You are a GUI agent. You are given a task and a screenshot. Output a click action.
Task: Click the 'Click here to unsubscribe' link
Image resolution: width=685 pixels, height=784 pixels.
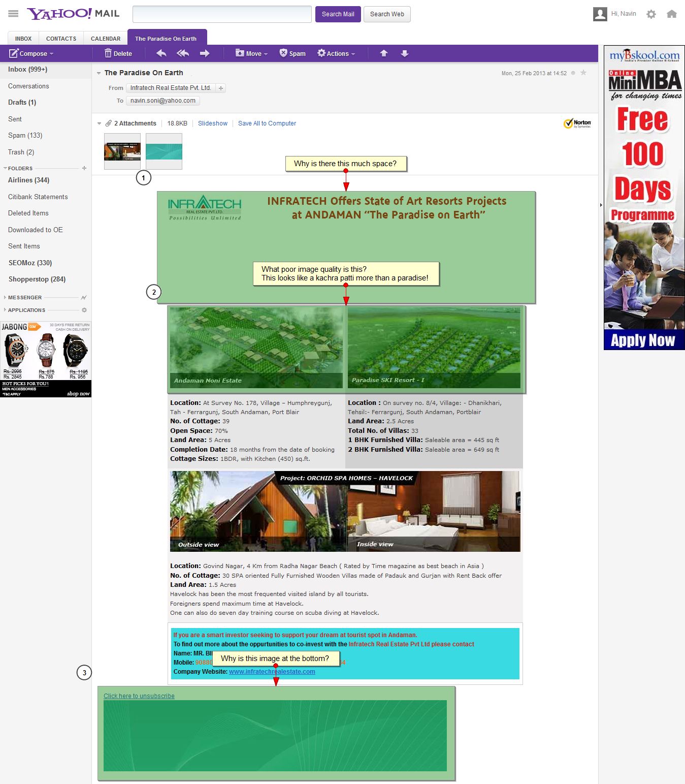pos(139,696)
